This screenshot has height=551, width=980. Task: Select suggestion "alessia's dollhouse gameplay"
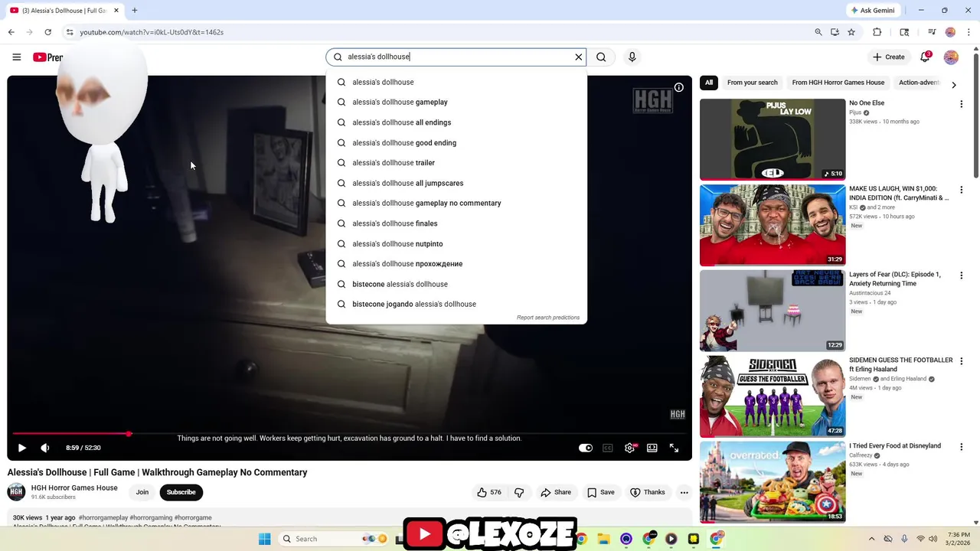coord(456,102)
